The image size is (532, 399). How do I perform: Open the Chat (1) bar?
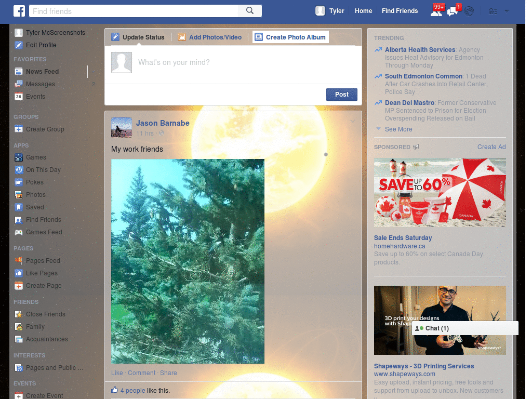465,328
